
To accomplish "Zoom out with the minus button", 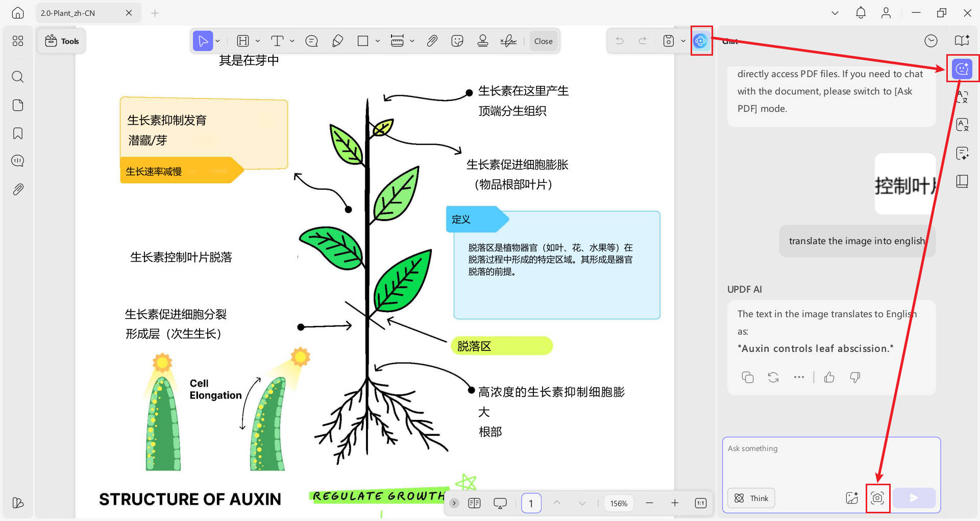I will click(x=649, y=503).
